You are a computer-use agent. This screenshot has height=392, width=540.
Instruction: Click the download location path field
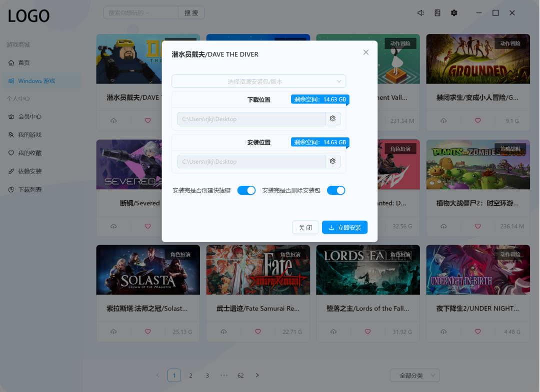pos(251,119)
